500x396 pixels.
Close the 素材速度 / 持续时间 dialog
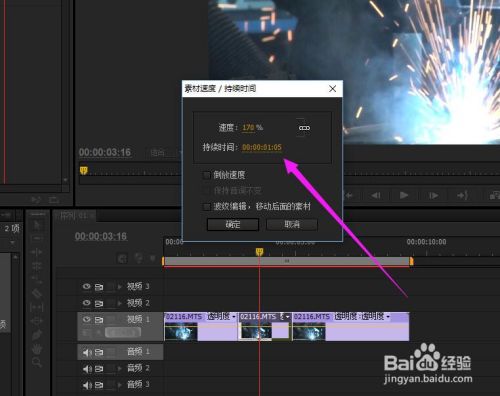click(332, 89)
